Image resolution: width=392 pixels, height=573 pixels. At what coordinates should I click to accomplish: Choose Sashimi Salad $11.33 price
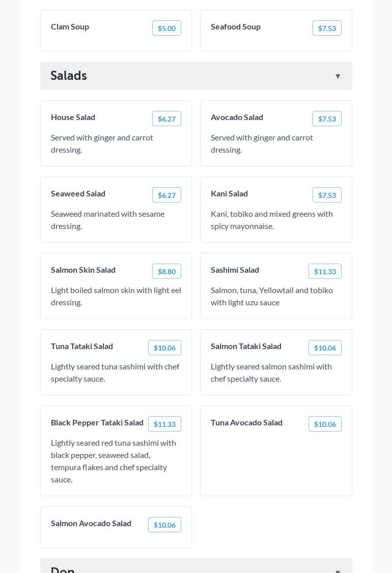[x=325, y=272]
